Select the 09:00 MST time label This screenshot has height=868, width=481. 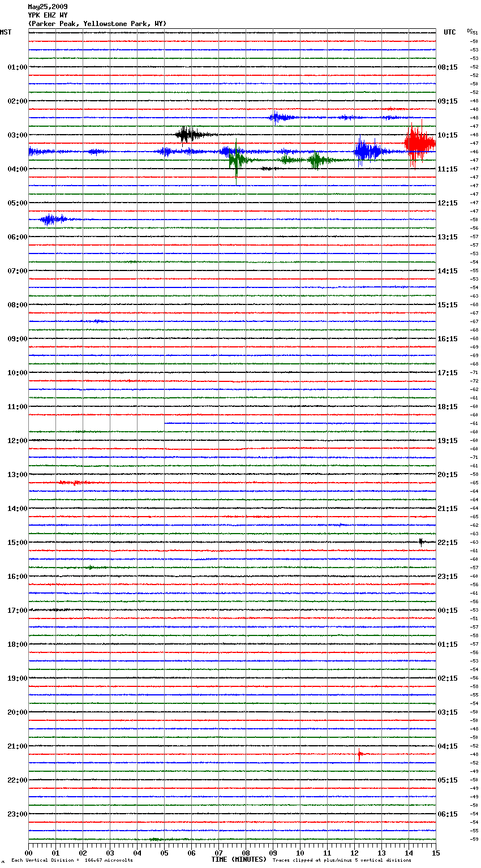[17, 338]
